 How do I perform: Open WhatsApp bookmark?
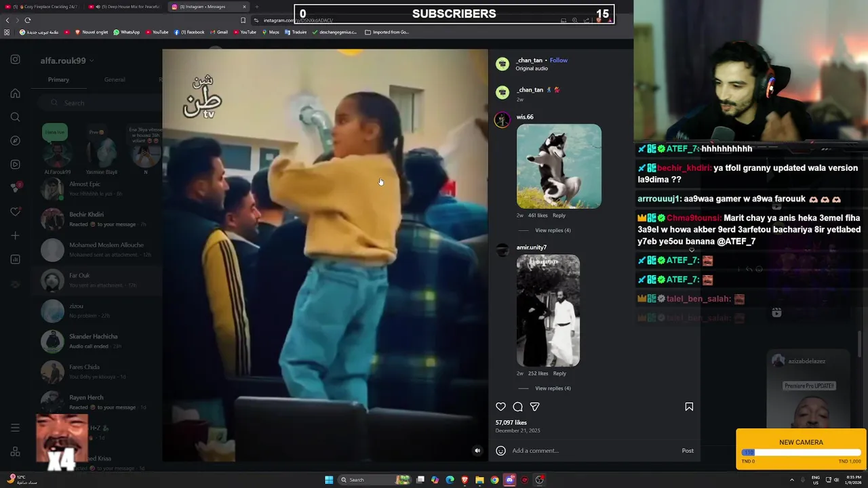tap(127, 32)
